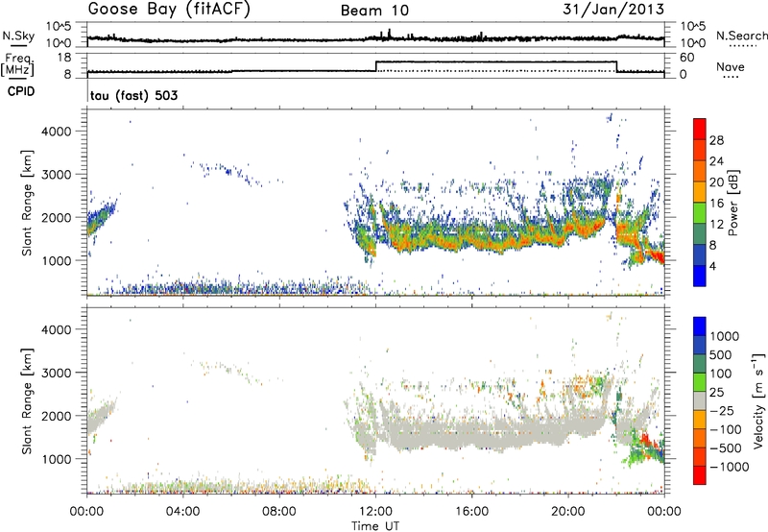Click the "20" power colorbar label
The height and width of the screenshot is (532, 768).
(x=716, y=182)
